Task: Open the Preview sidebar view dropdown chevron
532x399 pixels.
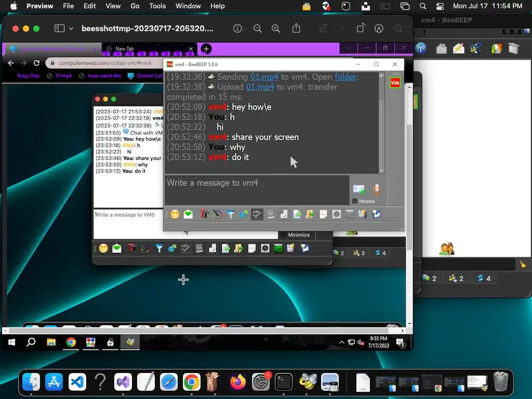Action: tap(71, 29)
